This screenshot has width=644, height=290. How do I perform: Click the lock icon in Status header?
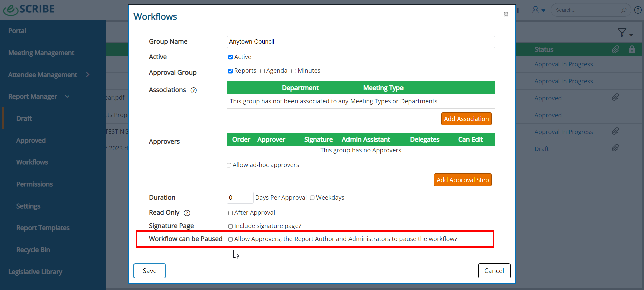[632, 50]
